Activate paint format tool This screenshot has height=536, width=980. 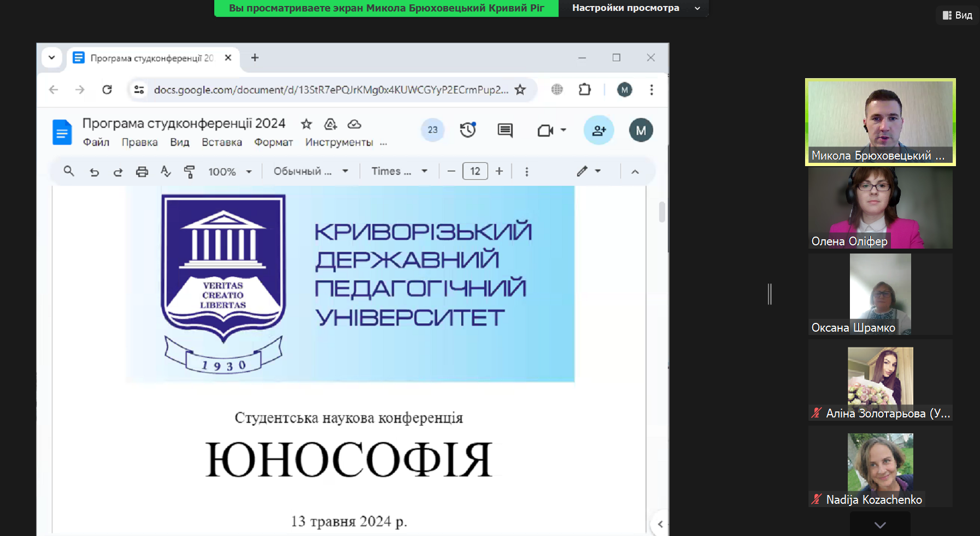(x=190, y=172)
